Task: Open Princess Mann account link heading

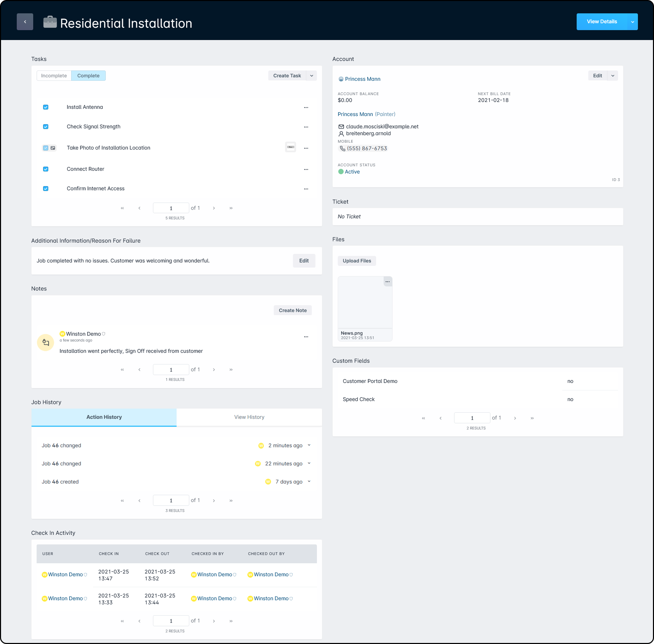Action: point(363,79)
